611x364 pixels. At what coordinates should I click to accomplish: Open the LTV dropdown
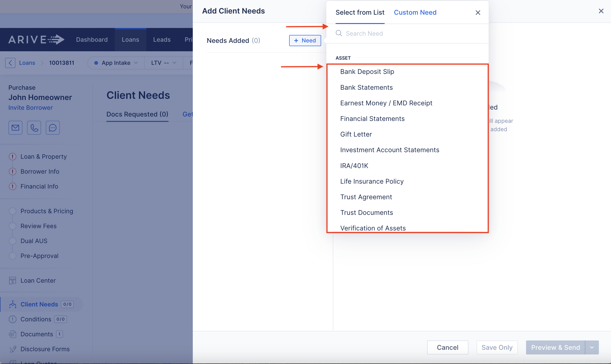[164, 63]
